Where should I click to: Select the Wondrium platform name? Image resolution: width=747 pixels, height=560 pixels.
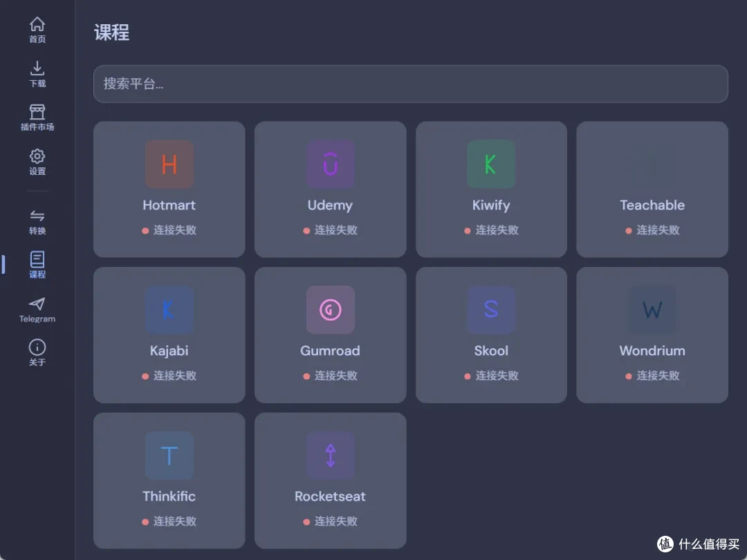coord(652,351)
